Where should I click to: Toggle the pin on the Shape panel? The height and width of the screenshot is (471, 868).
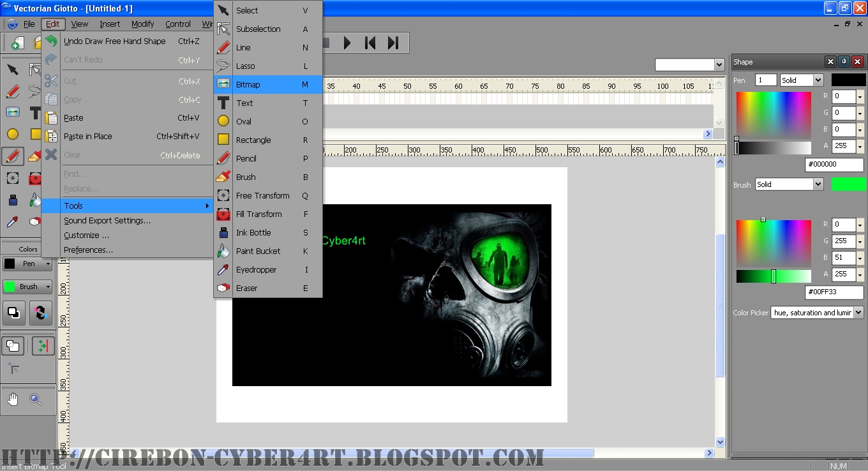pyautogui.click(x=843, y=61)
